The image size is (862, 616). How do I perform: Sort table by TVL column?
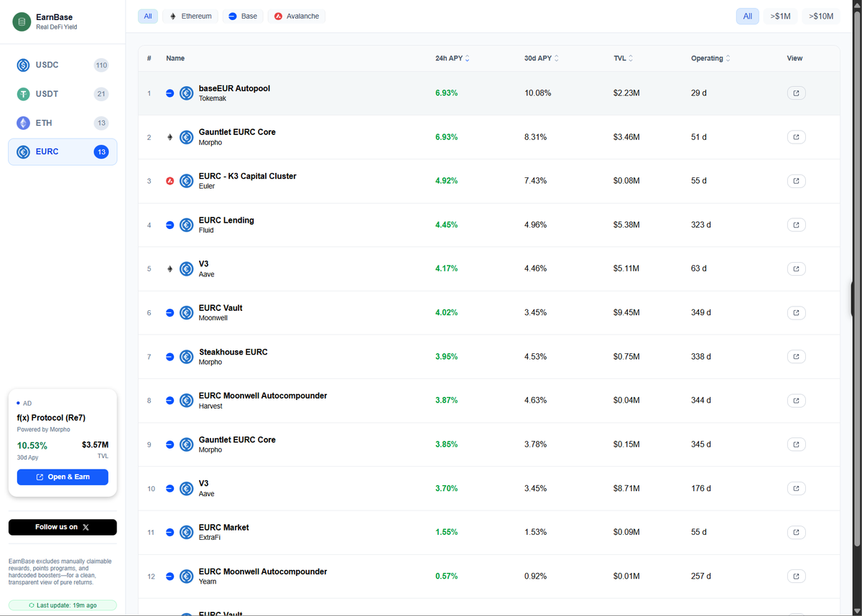[x=624, y=58]
